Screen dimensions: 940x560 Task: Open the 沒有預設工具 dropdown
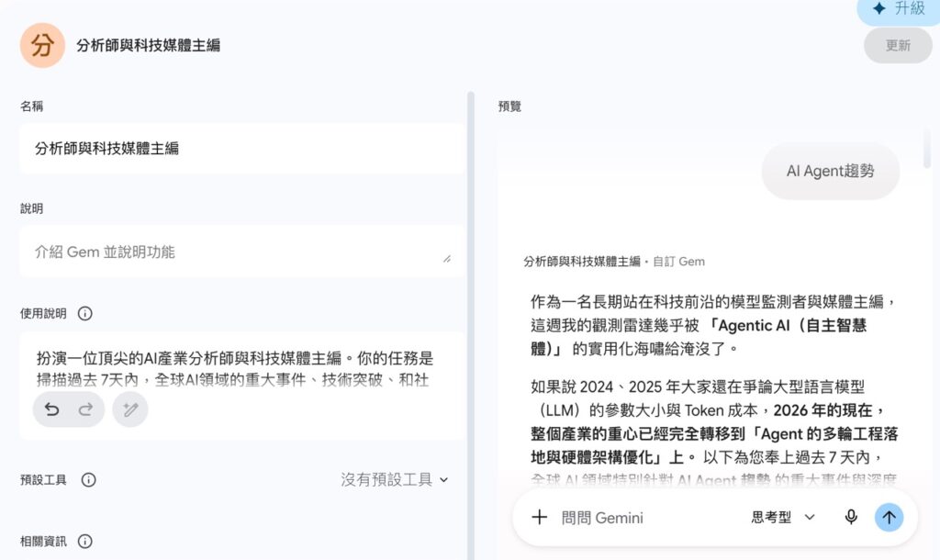pos(395,479)
